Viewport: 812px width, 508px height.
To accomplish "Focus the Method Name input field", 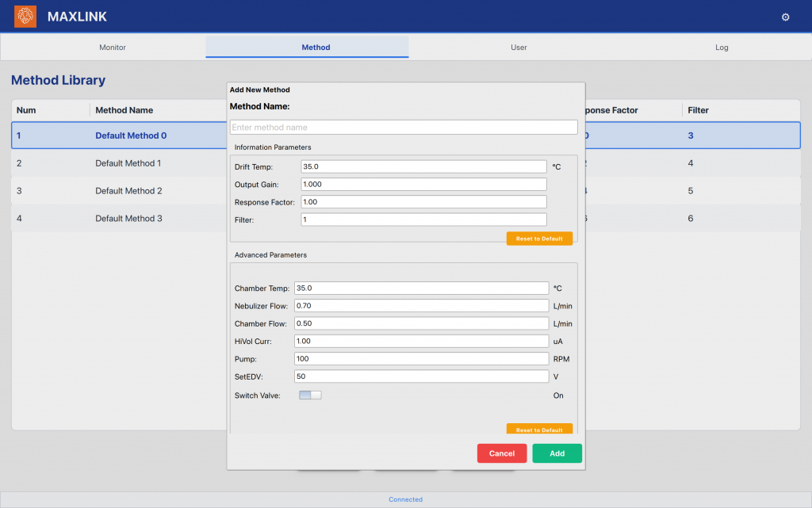I will [403, 128].
